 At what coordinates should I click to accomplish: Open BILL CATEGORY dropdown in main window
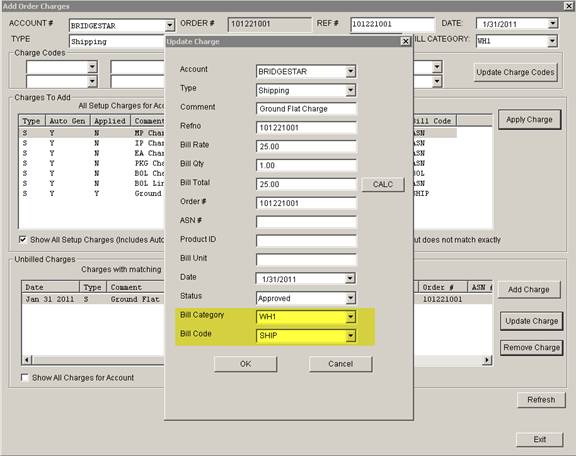pos(552,41)
